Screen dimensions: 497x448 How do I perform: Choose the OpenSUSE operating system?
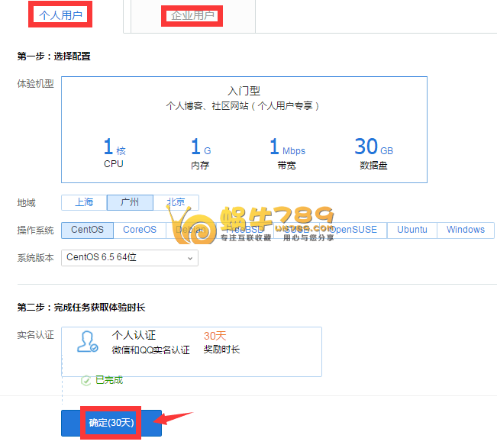[x=352, y=230]
